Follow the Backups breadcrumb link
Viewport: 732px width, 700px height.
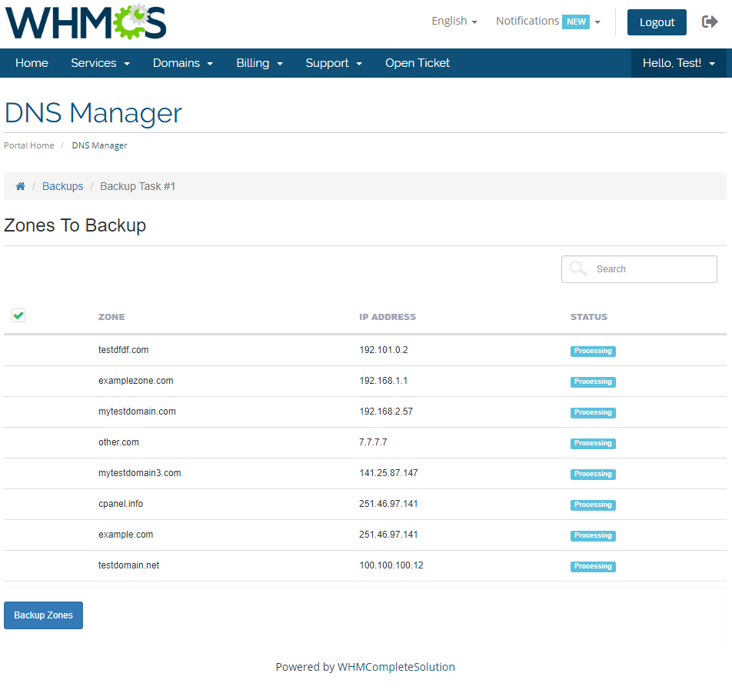click(x=62, y=187)
